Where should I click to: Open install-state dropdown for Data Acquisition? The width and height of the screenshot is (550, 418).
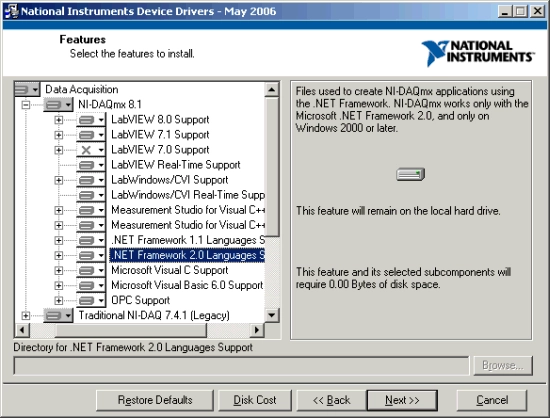click(27, 89)
